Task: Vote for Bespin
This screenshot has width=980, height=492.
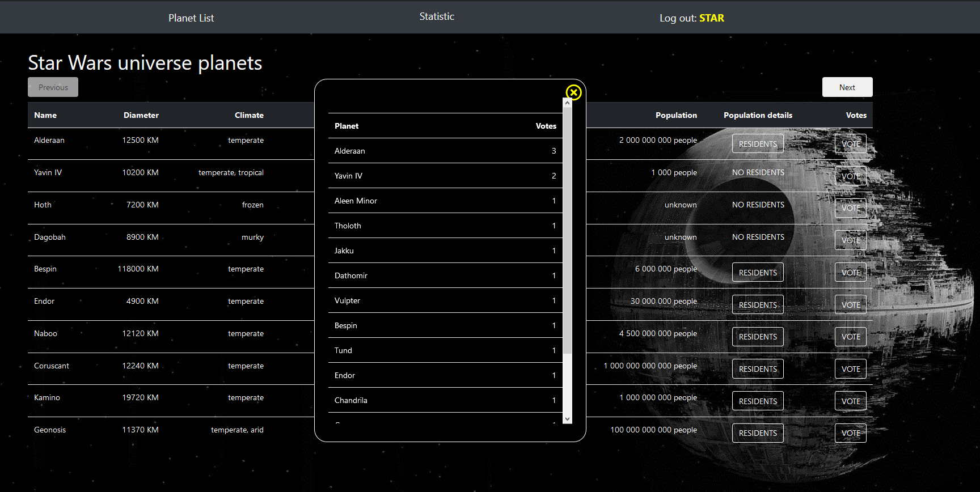Action: coord(851,273)
